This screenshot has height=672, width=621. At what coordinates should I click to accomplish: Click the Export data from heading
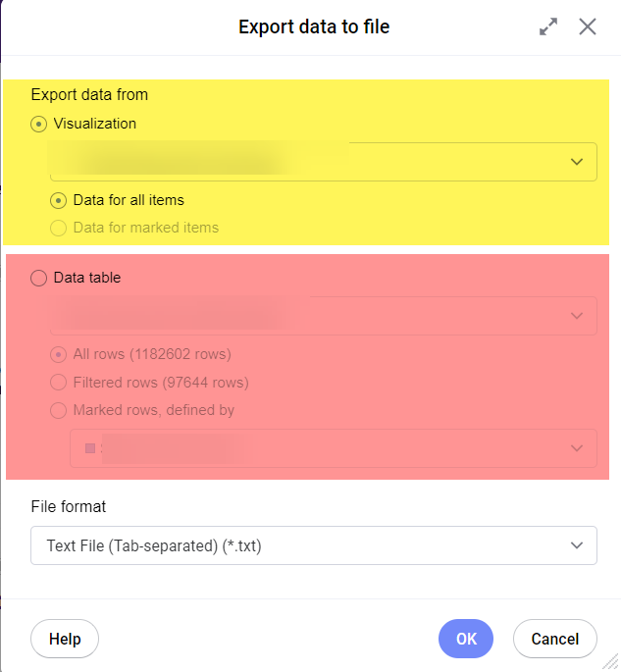(x=89, y=95)
